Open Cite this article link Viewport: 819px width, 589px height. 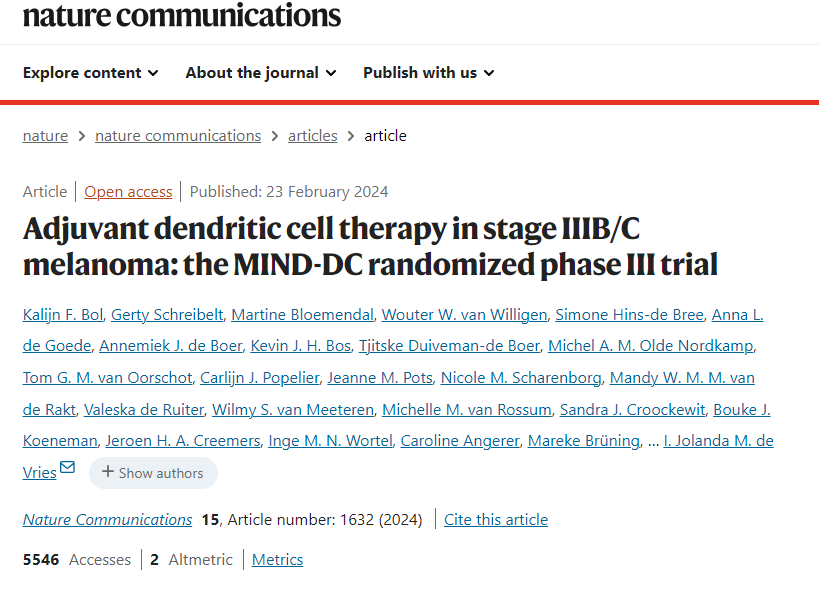point(496,520)
